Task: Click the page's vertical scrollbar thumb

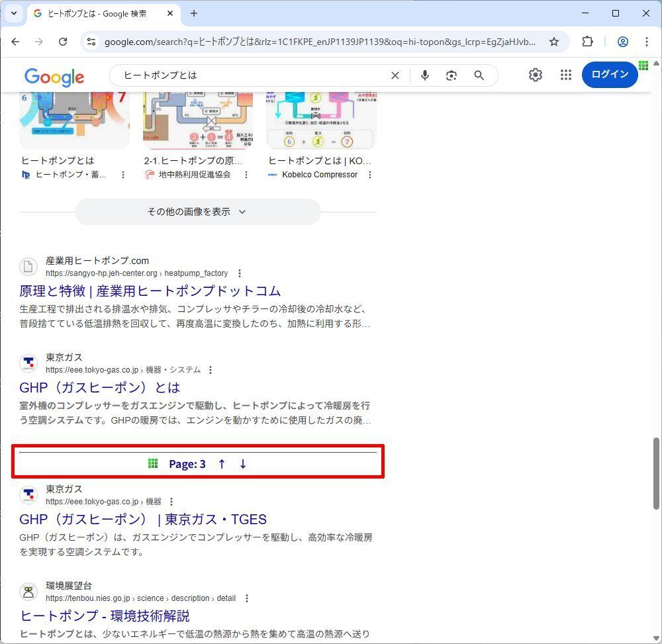Action: [655, 473]
